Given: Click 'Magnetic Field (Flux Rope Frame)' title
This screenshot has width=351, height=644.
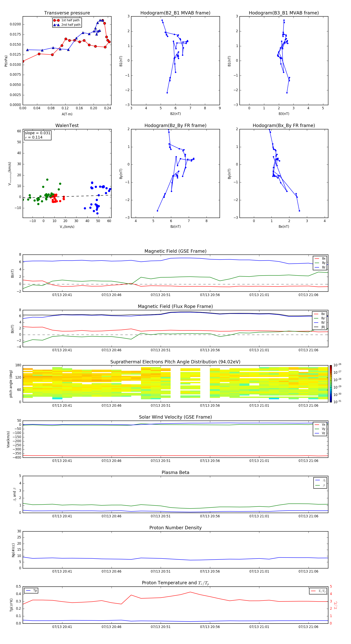Looking at the screenshot, I should click(175, 307).
